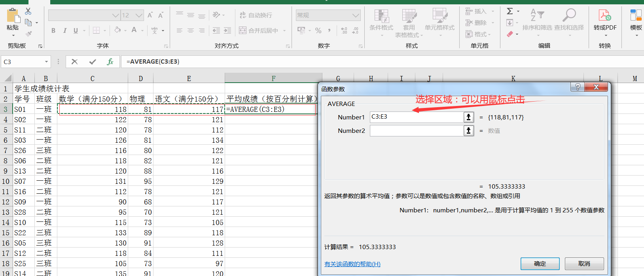
Task: Open the 常规 number format dropdown
Action: 355,15
